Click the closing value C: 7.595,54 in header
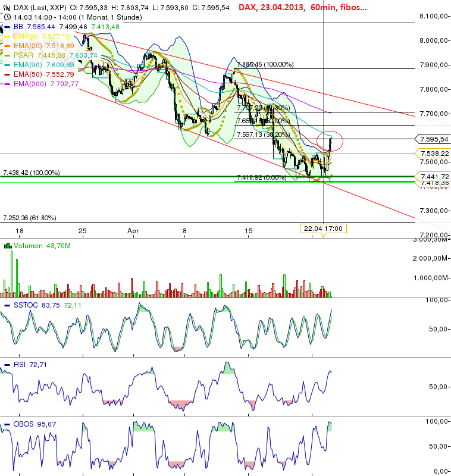 click(x=211, y=8)
